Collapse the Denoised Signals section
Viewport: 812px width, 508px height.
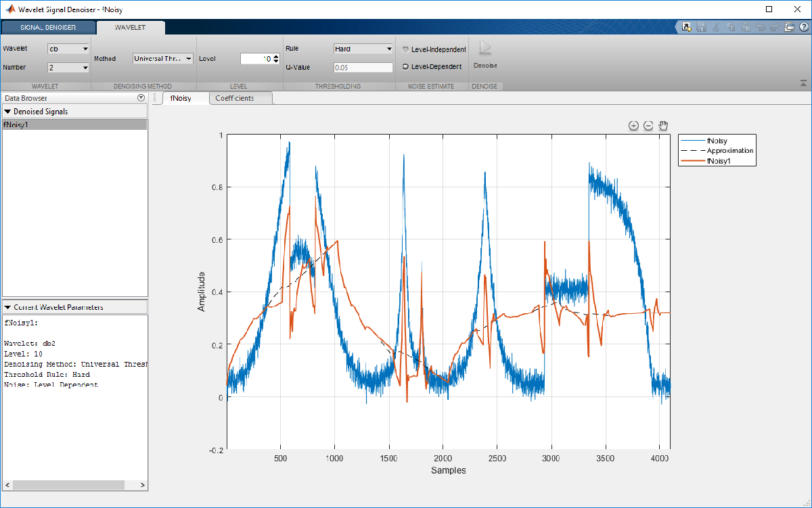pos(8,112)
